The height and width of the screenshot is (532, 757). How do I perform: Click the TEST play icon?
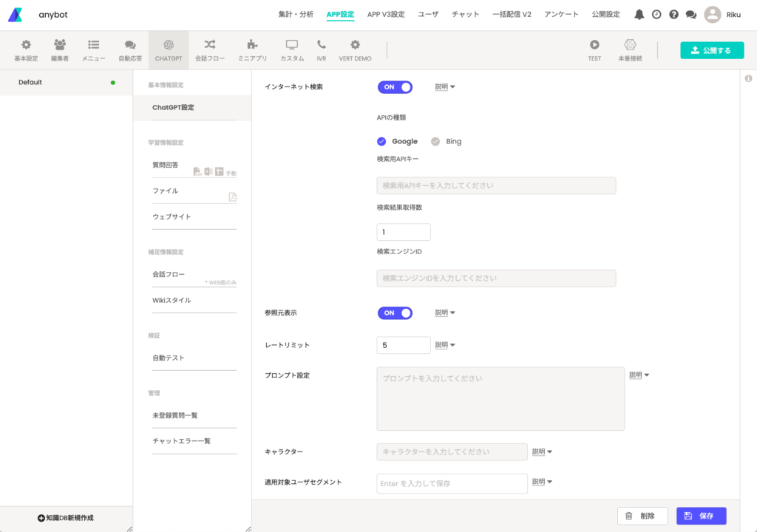click(x=594, y=45)
